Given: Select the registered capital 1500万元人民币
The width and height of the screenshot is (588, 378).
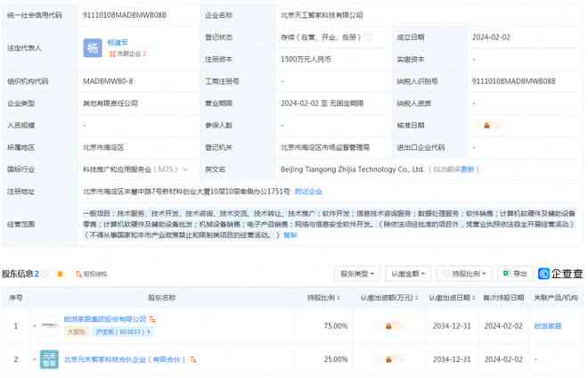Looking at the screenshot, I should click(x=306, y=60).
